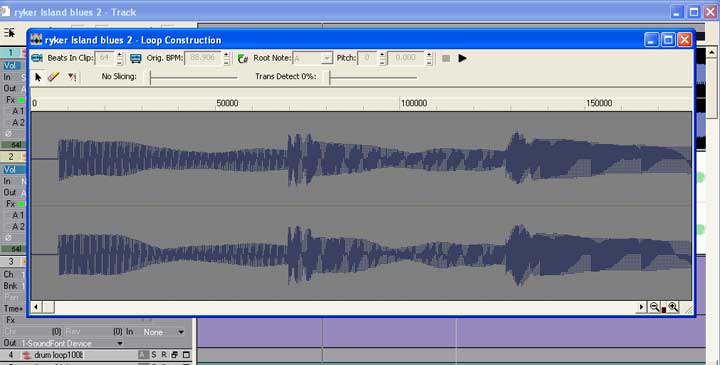Click the 100000 sample ruler mark
Viewport: 720px width, 365px height.
414,103
